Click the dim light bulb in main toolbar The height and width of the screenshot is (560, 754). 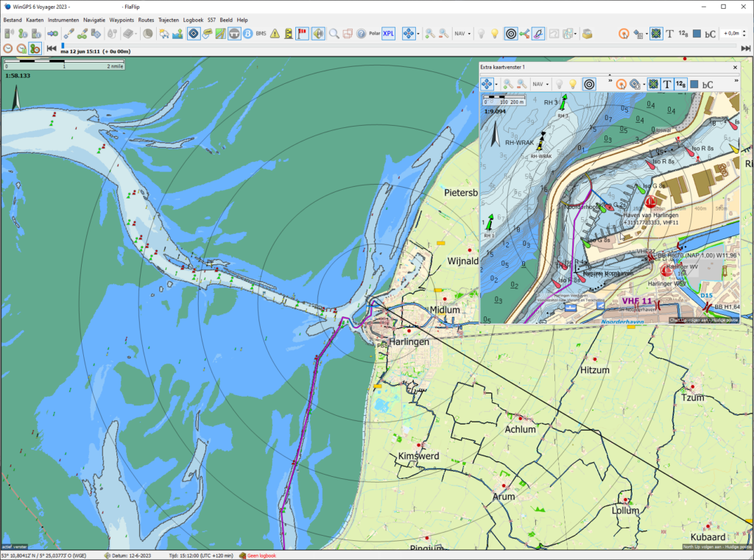(481, 34)
